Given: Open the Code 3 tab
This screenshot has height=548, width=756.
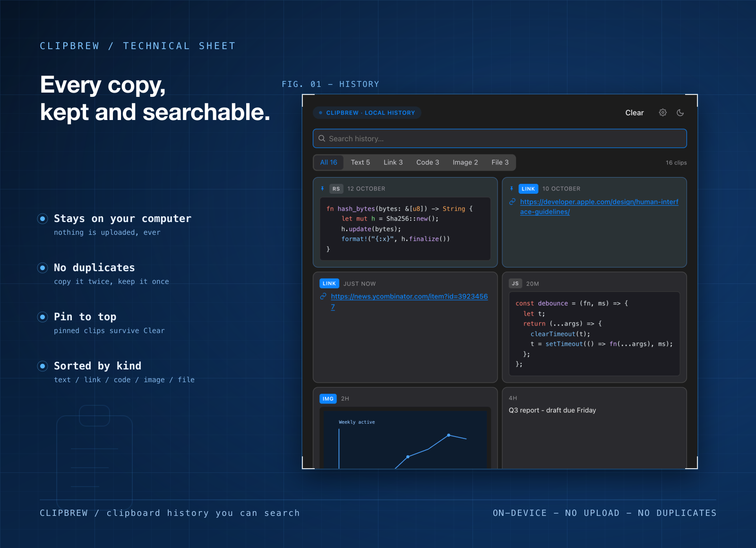Looking at the screenshot, I should 428,163.
